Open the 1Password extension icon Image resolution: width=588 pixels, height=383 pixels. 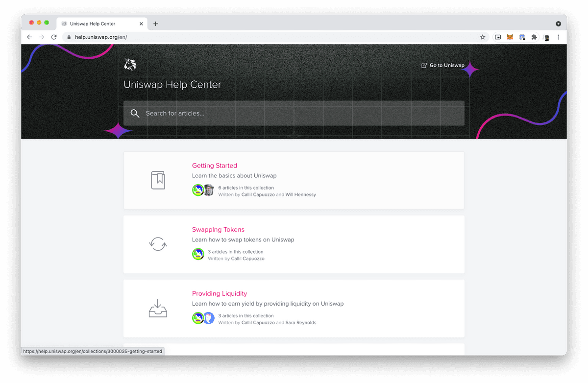click(x=522, y=37)
